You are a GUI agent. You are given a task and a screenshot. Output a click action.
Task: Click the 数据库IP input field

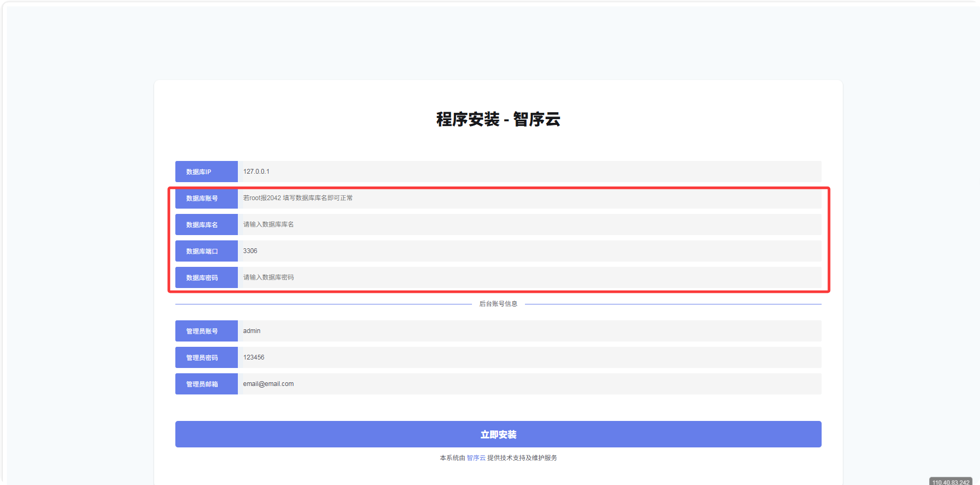529,172
